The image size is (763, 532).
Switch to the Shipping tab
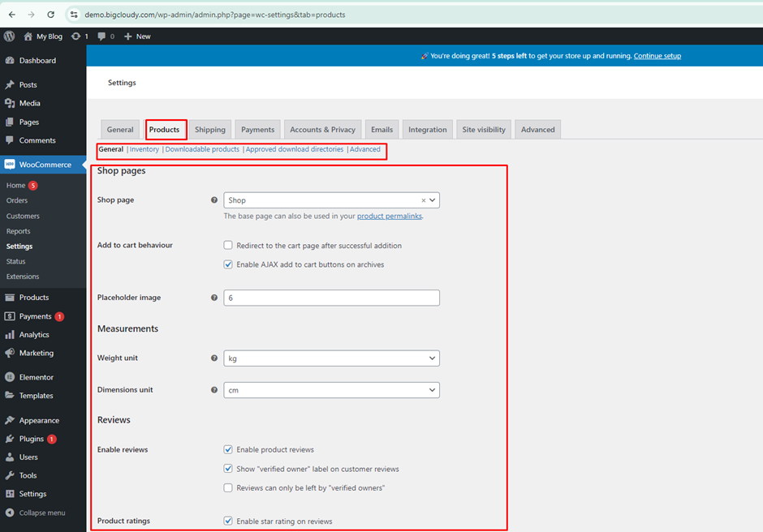(x=210, y=129)
